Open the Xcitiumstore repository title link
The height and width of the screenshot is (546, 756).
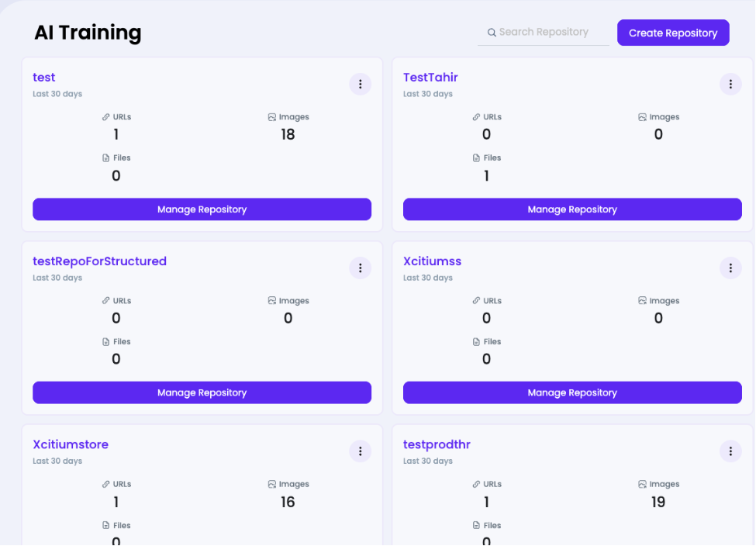(x=71, y=444)
